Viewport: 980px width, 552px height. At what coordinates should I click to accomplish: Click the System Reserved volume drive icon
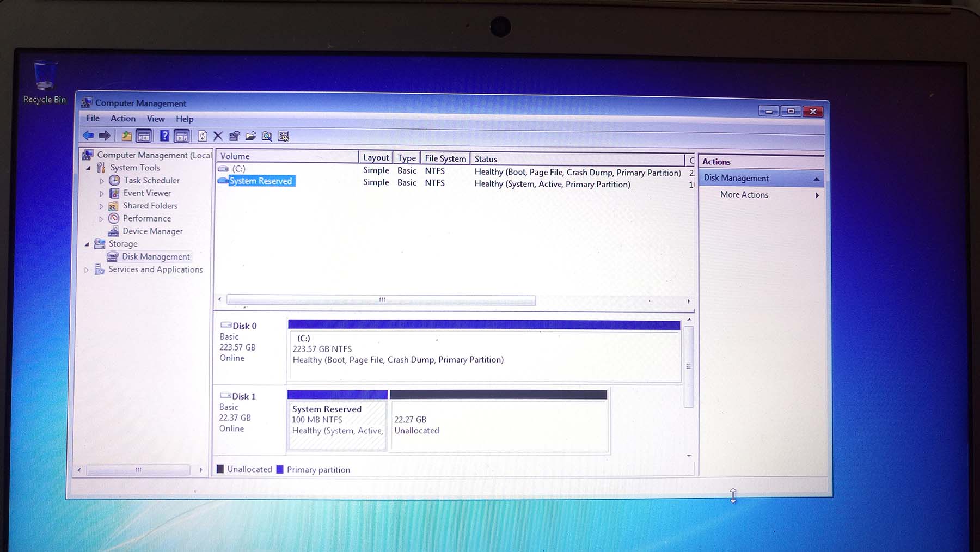click(x=223, y=181)
